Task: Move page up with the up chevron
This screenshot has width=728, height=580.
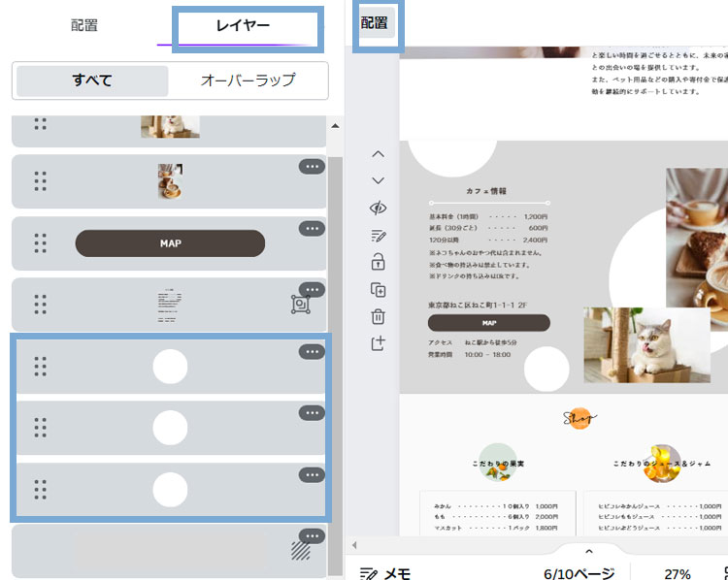Action: 378,154
